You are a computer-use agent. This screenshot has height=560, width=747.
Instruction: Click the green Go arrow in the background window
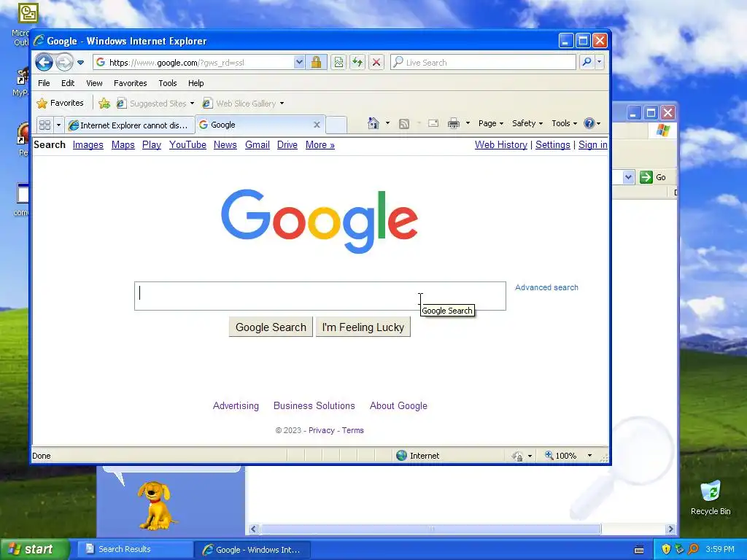tap(646, 177)
